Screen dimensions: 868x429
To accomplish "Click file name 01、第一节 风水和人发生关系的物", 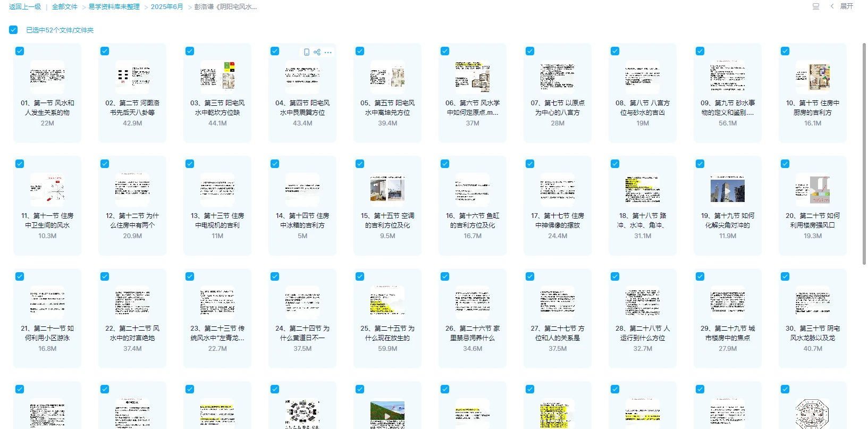I will tap(47, 108).
